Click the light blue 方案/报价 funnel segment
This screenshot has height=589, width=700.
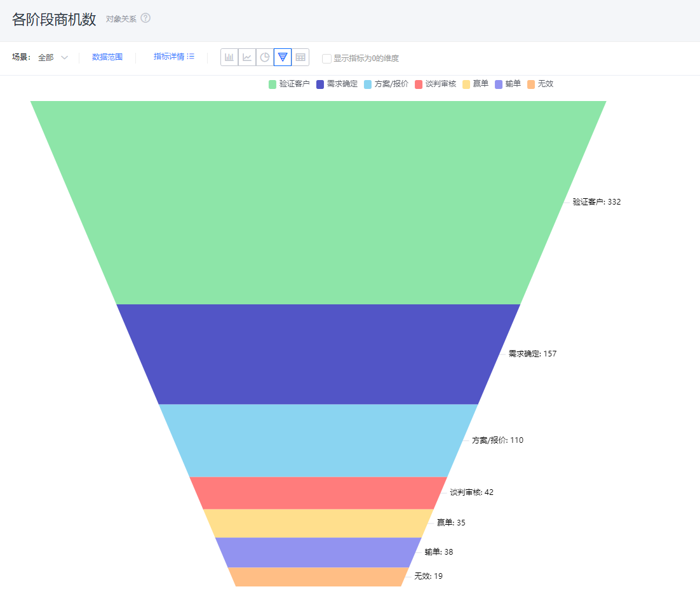[x=318, y=440]
